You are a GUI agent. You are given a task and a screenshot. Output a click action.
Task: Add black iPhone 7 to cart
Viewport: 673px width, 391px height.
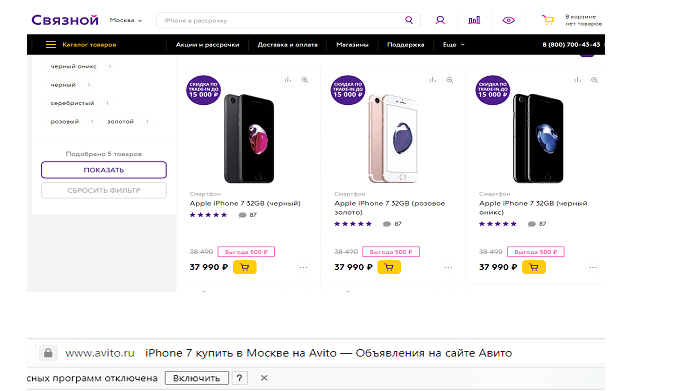click(x=245, y=267)
